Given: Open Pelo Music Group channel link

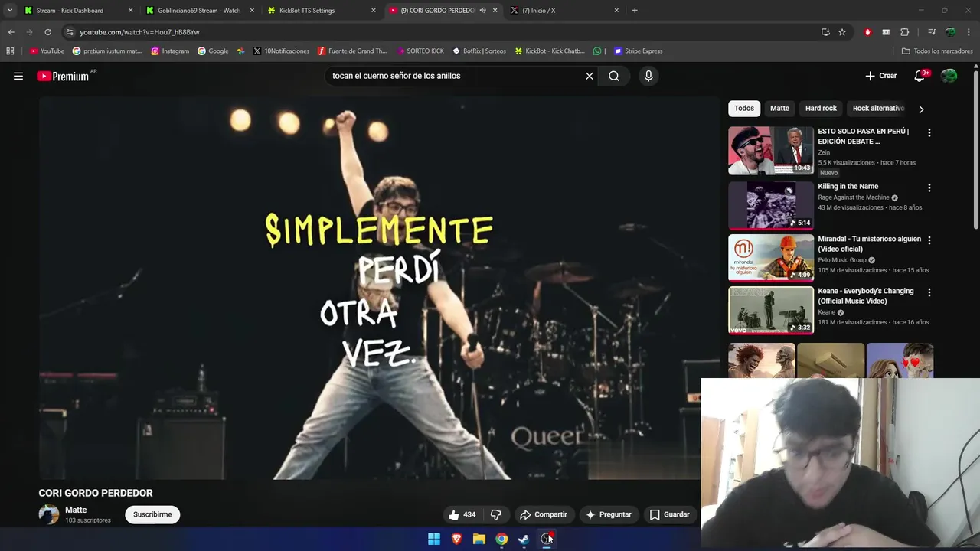Looking at the screenshot, I should (x=841, y=260).
